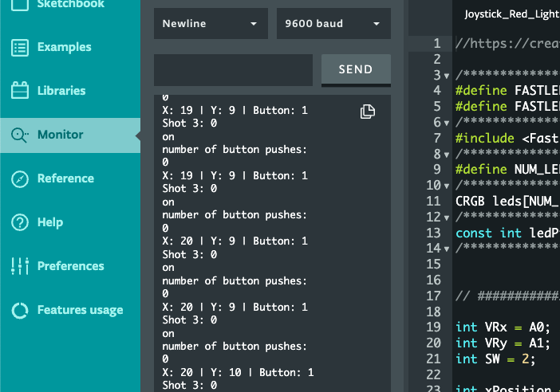The height and width of the screenshot is (392, 560).
Task: Open Preferences using the sliders icon
Action: [20, 266]
